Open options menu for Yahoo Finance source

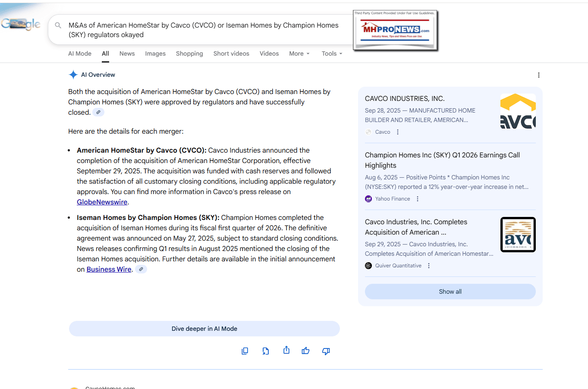(x=418, y=199)
